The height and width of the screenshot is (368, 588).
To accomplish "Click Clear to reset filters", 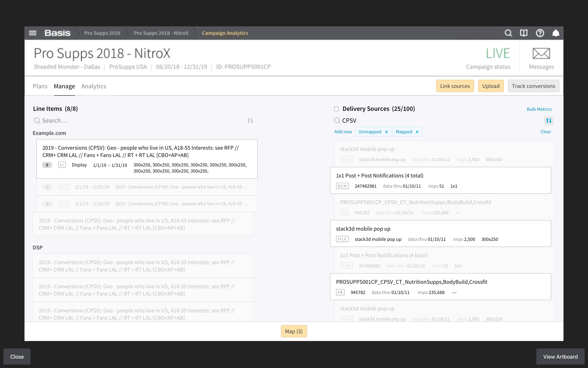I will coord(546,132).
